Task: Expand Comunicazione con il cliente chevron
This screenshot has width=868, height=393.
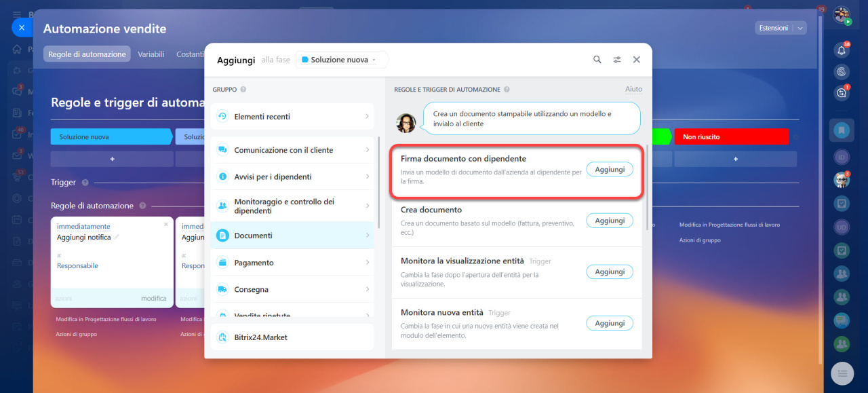Action: tap(367, 150)
